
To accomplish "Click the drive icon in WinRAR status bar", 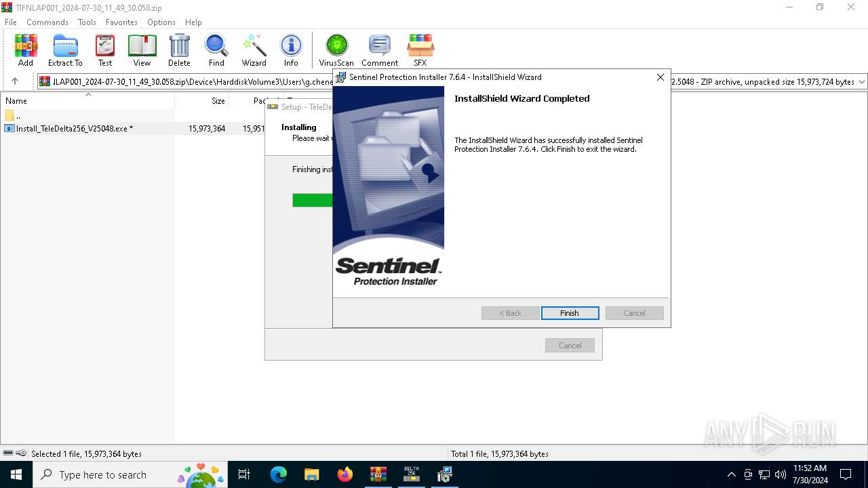I will click(x=8, y=453).
